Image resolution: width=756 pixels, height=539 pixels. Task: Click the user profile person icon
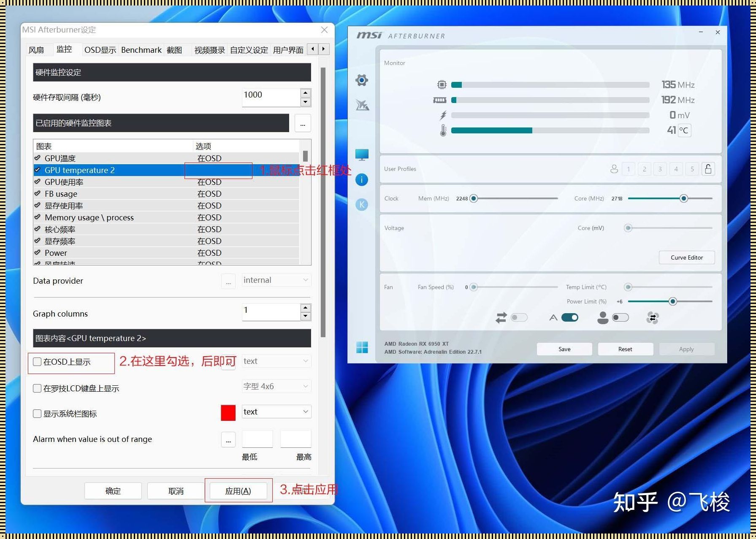tap(614, 169)
